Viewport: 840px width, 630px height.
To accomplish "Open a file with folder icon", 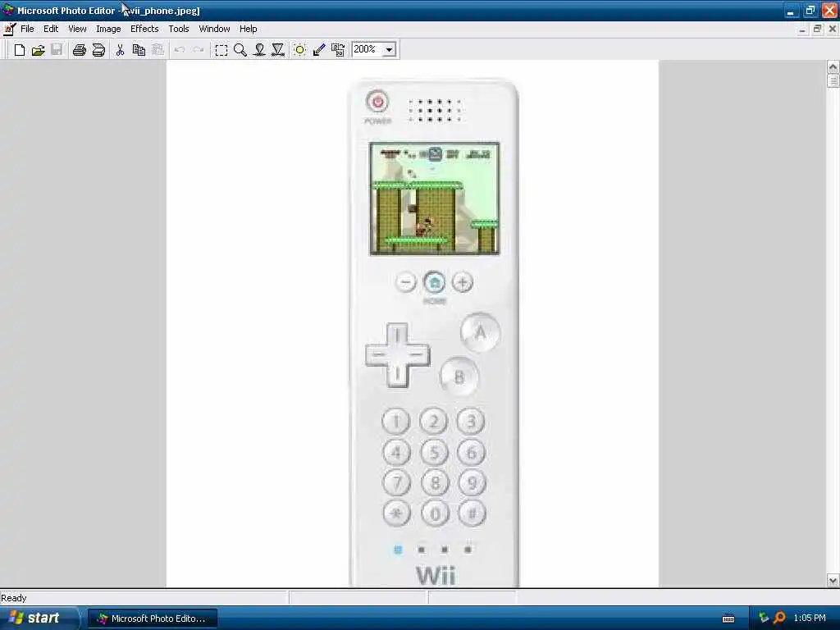I will (38, 50).
